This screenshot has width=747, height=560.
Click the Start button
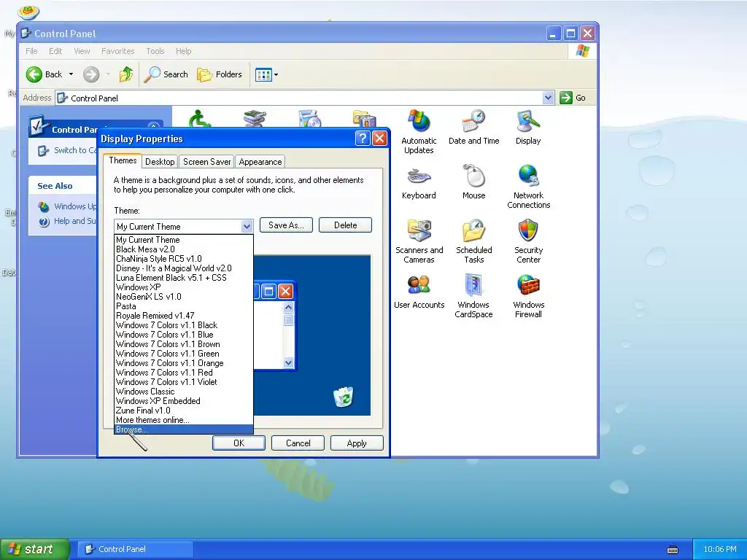[34, 549]
